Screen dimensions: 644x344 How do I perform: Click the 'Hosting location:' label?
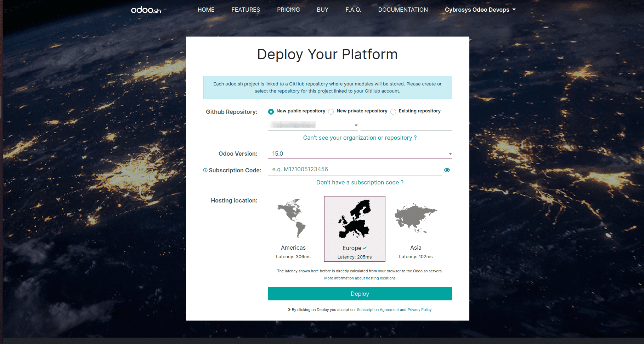pyautogui.click(x=234, y=200)
